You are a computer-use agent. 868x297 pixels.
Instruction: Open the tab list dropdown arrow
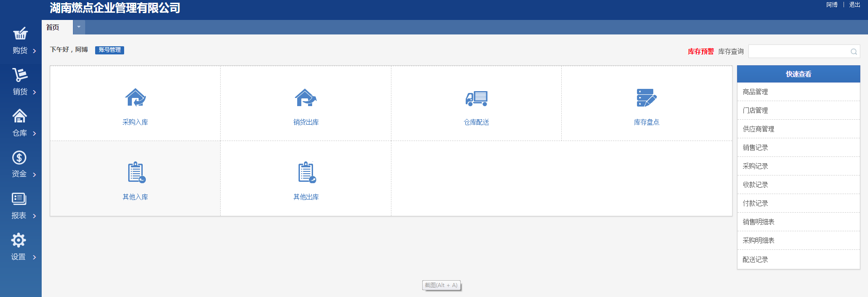tap(79, 27)
